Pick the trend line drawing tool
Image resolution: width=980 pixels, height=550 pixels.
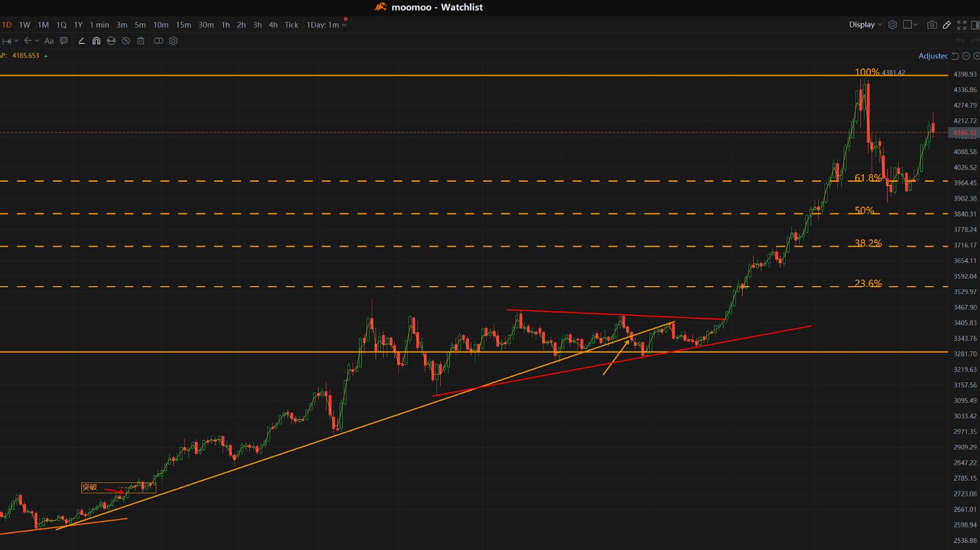coord(81,41)
